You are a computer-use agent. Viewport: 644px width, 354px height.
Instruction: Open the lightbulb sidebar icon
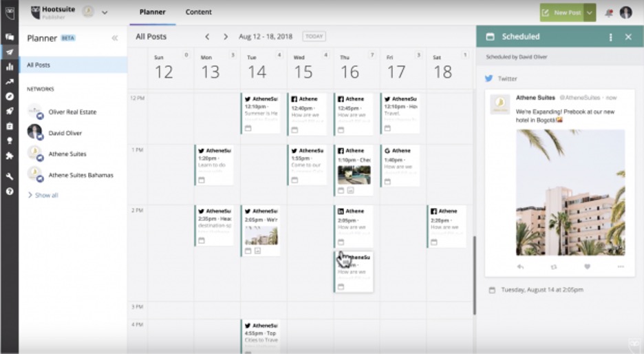[x=10, y=141]
